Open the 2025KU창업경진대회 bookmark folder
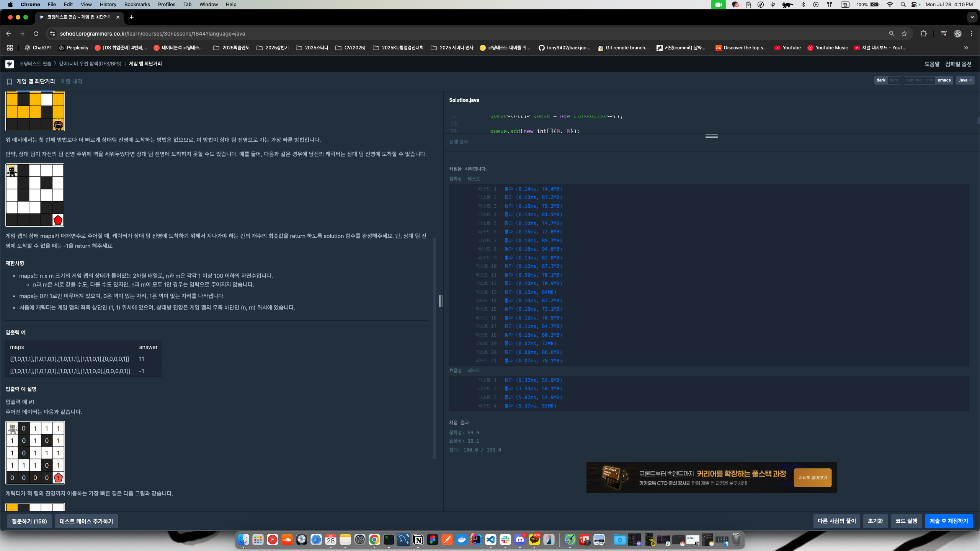Viewport: 980px width, 551px height. [x=398, y=48]
